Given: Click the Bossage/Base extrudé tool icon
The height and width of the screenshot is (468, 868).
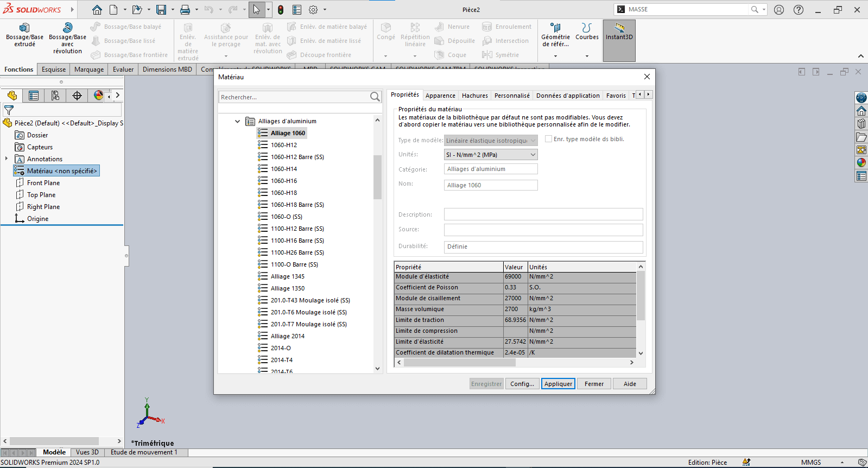Looking at the screenshot, I should 24,28.
